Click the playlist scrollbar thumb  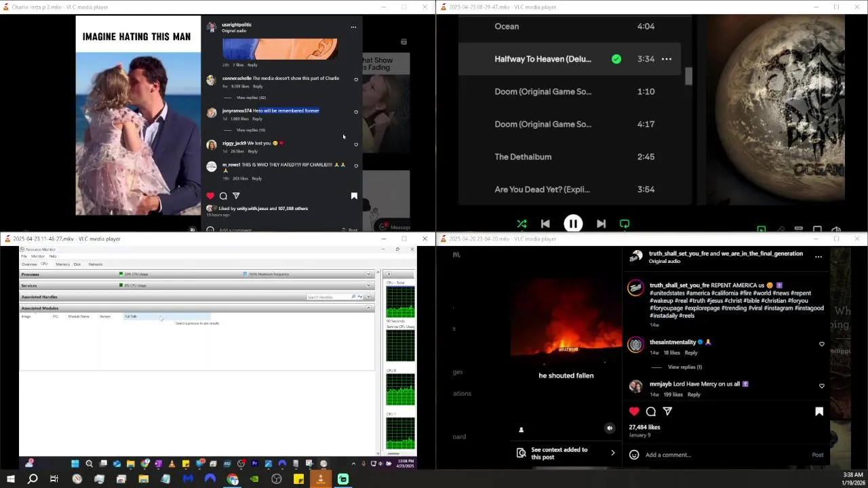click(x=688, y=76)
